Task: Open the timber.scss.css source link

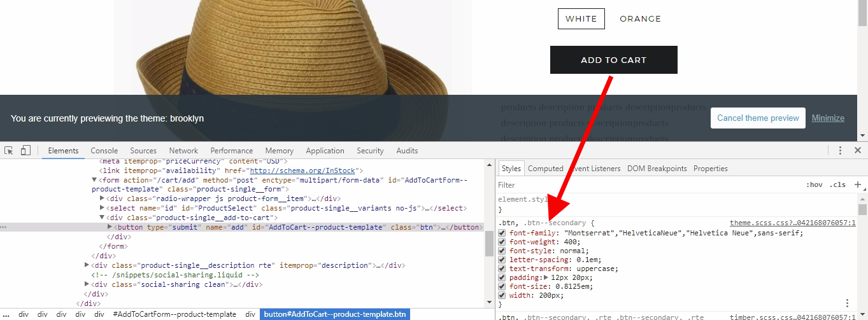Action: tap(792, 316)
